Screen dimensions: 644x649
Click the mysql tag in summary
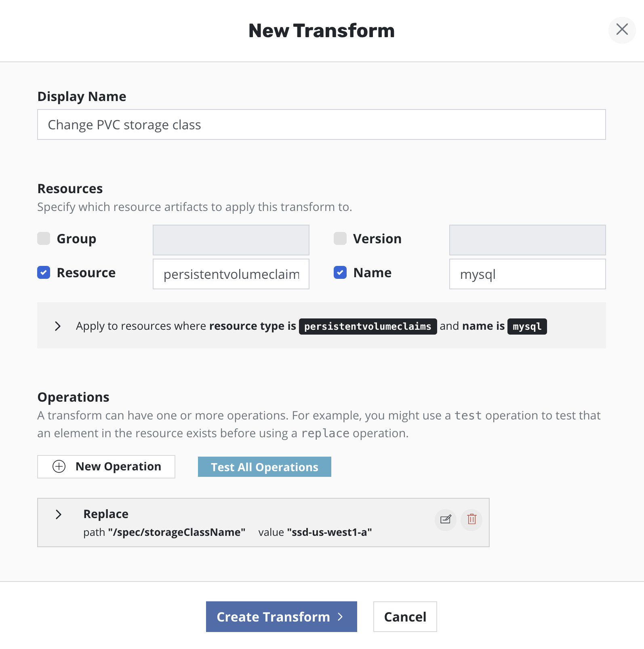point(527,327)
